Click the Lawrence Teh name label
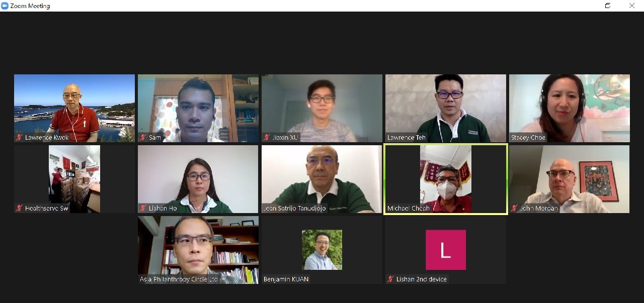 406,137
